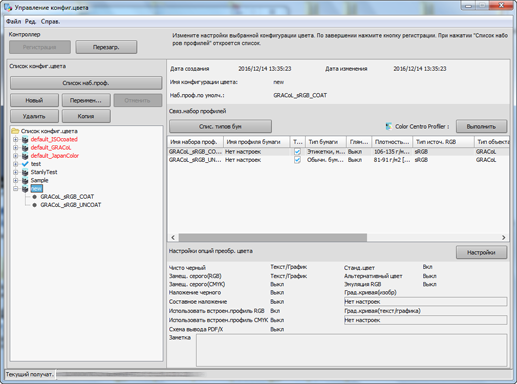Click cell 106-135 г/м... in first row

pyautogui.click(x=392, y=152)
